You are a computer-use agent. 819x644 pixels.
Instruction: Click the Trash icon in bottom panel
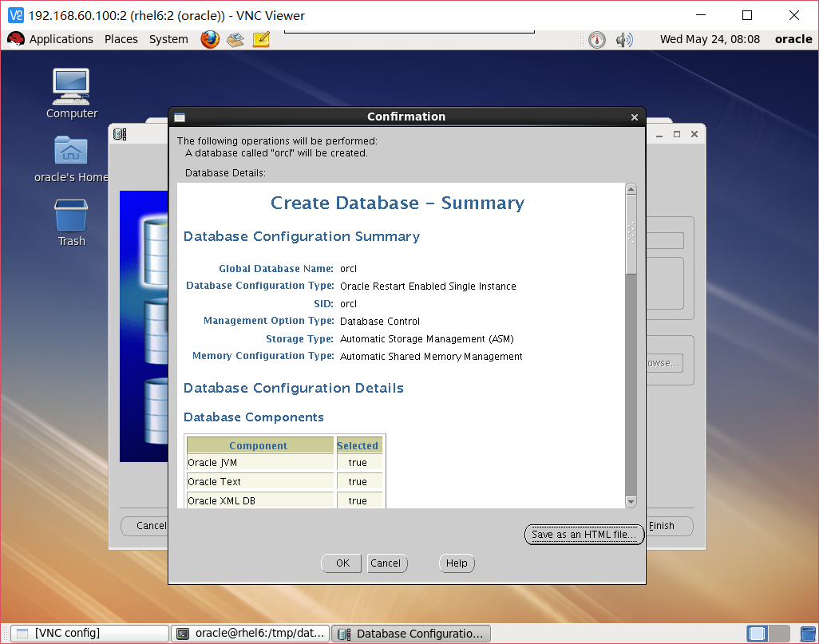tap(808, 632)
